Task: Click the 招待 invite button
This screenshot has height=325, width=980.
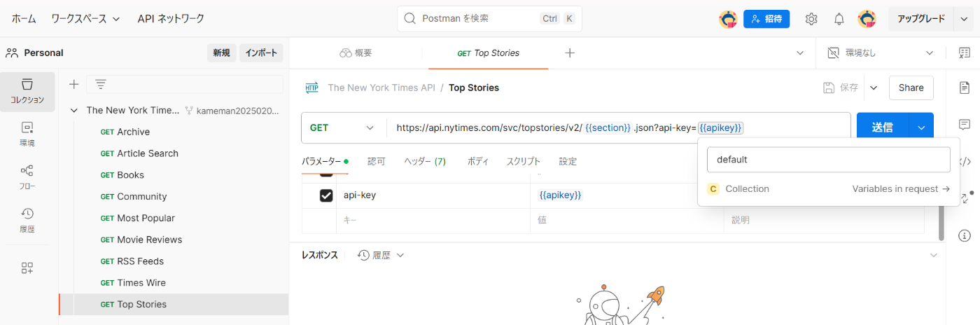Action: 766,19
